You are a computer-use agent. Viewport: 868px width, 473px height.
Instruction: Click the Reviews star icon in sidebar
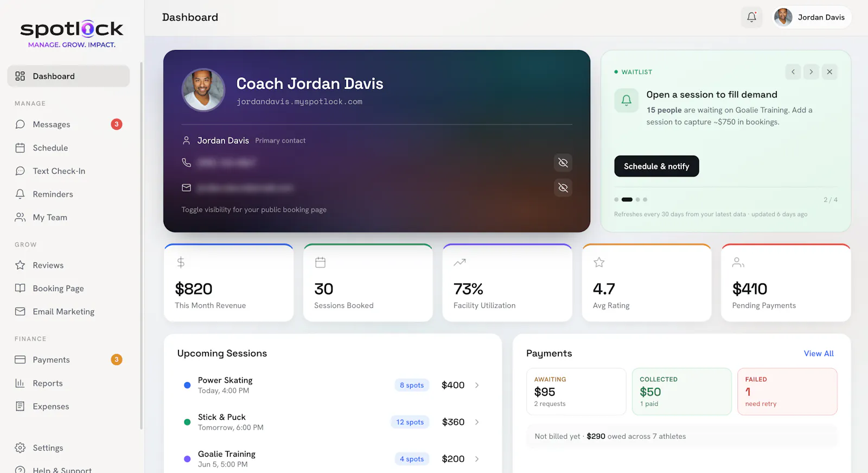(20, 265)
